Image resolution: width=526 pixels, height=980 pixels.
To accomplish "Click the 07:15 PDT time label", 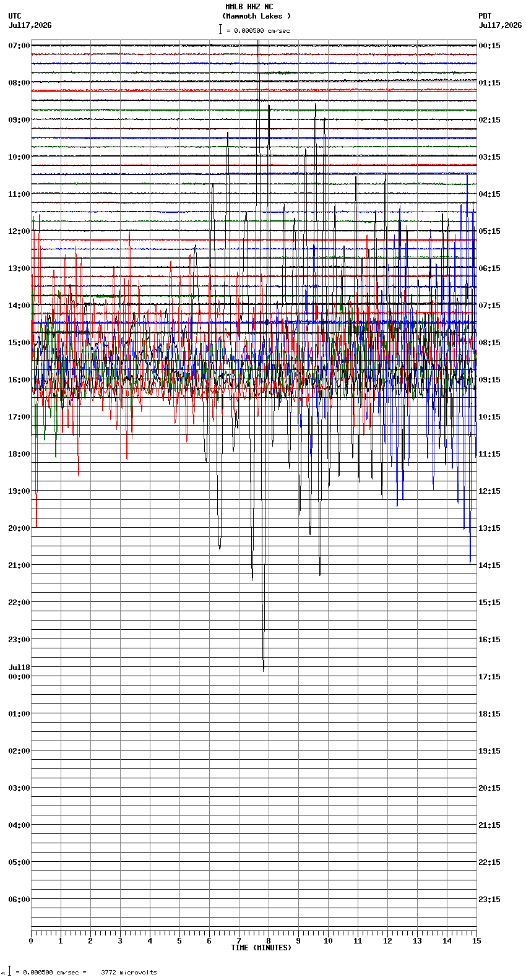I will (489, 306).
